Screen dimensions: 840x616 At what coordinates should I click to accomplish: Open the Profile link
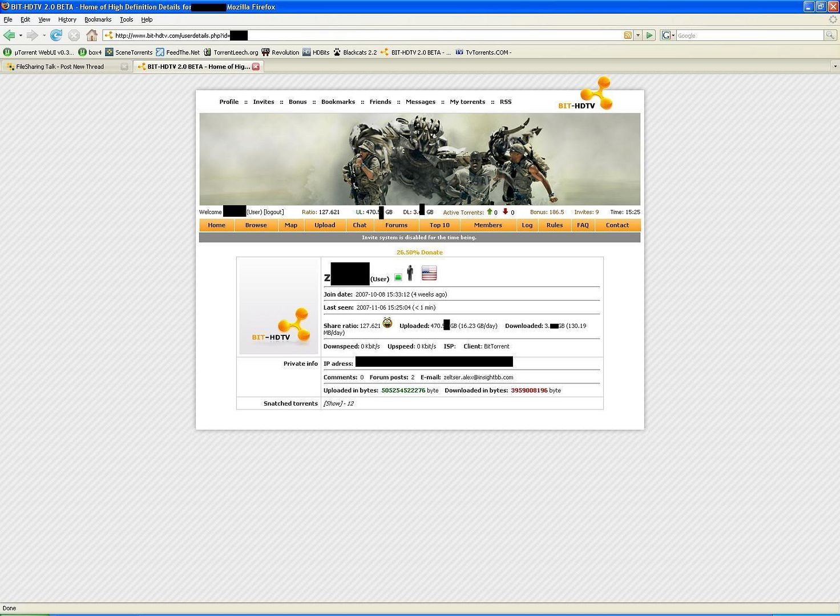229,102
